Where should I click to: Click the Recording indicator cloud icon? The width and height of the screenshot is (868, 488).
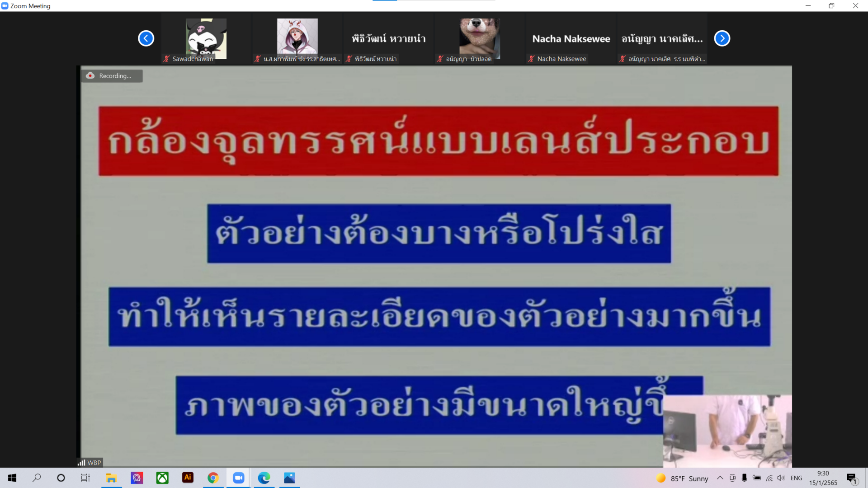tap(90, 75)
